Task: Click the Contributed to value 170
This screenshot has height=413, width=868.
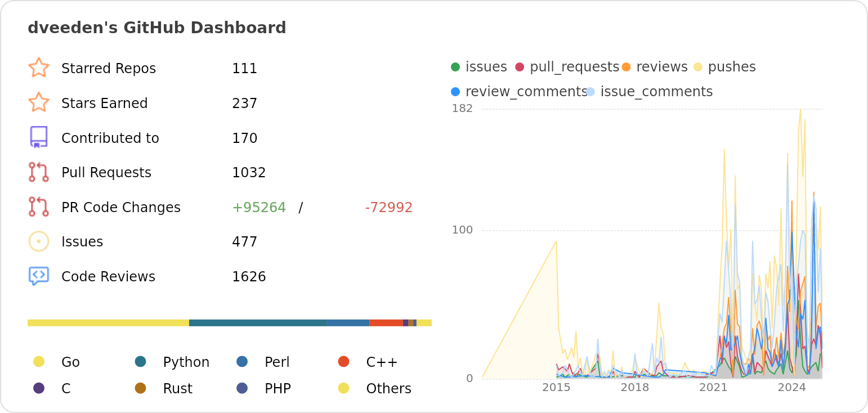Action: [245, 138]
